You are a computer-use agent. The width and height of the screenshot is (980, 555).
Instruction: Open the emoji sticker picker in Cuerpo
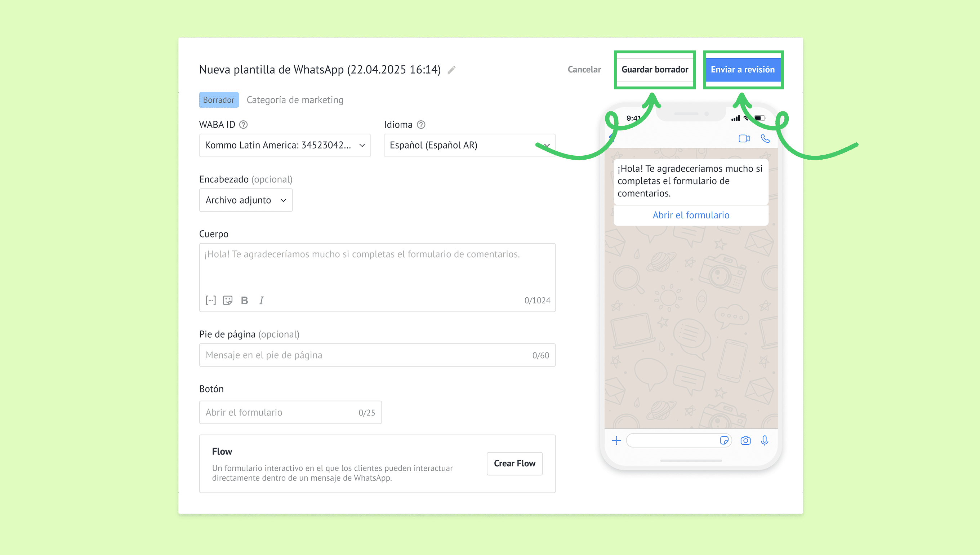227,300
